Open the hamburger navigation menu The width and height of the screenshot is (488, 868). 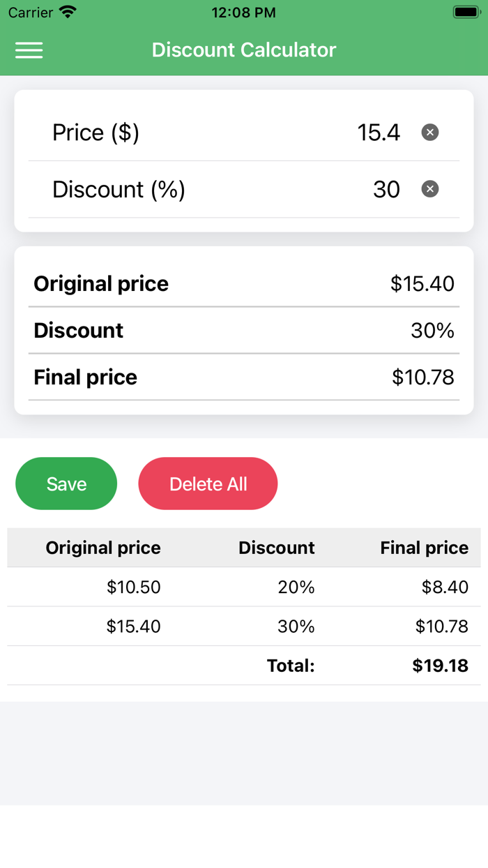[29, 50]
